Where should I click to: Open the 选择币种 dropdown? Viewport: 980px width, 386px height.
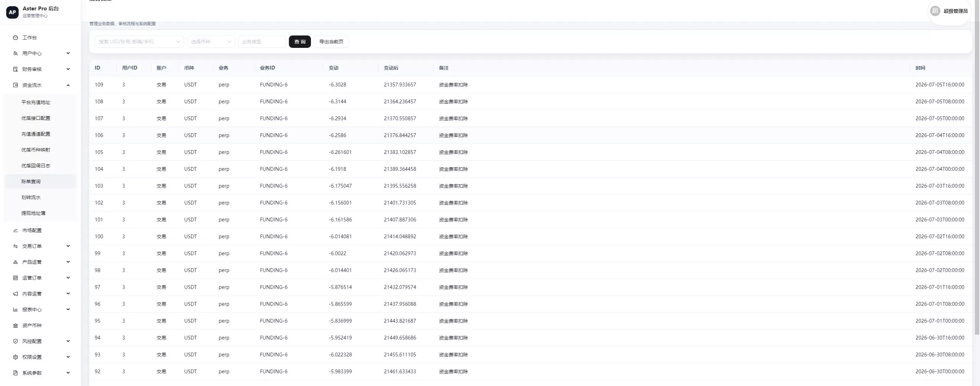[211, 42]
